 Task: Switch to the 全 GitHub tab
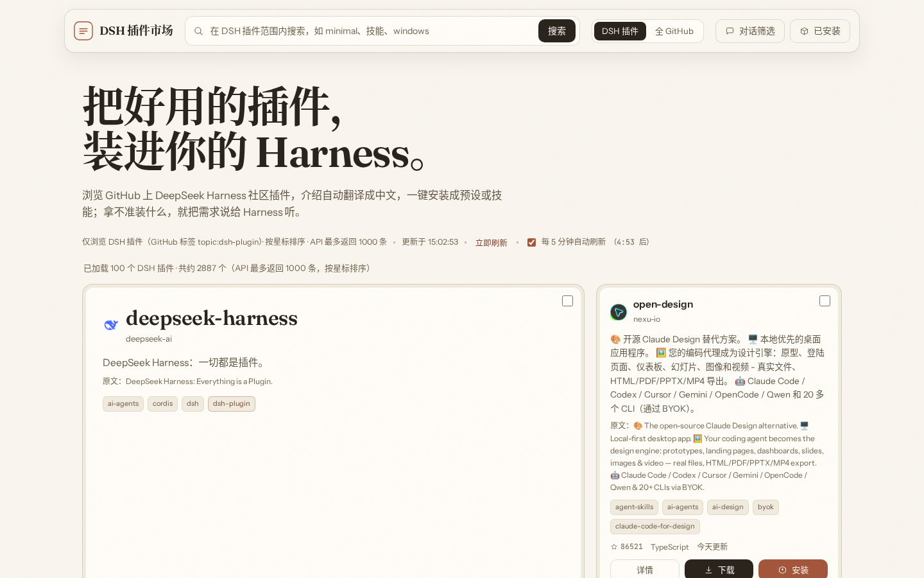click(x=674, y=31)
